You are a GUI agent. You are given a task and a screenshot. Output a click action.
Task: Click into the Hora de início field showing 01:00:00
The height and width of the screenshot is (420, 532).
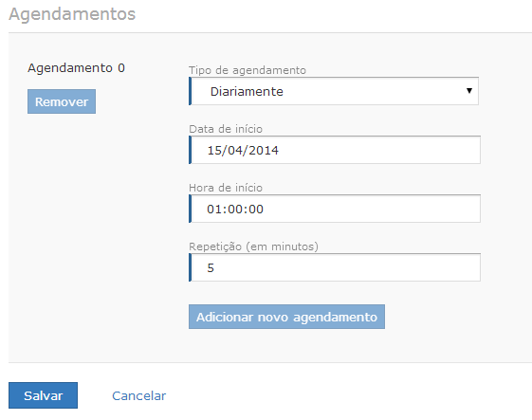[335, 209]
